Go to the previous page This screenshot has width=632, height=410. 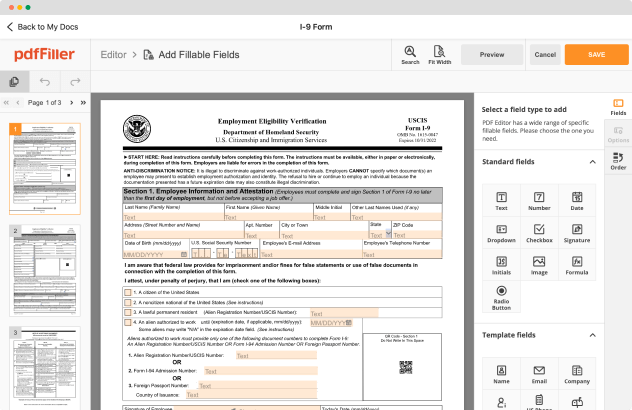tap(18, 103)
